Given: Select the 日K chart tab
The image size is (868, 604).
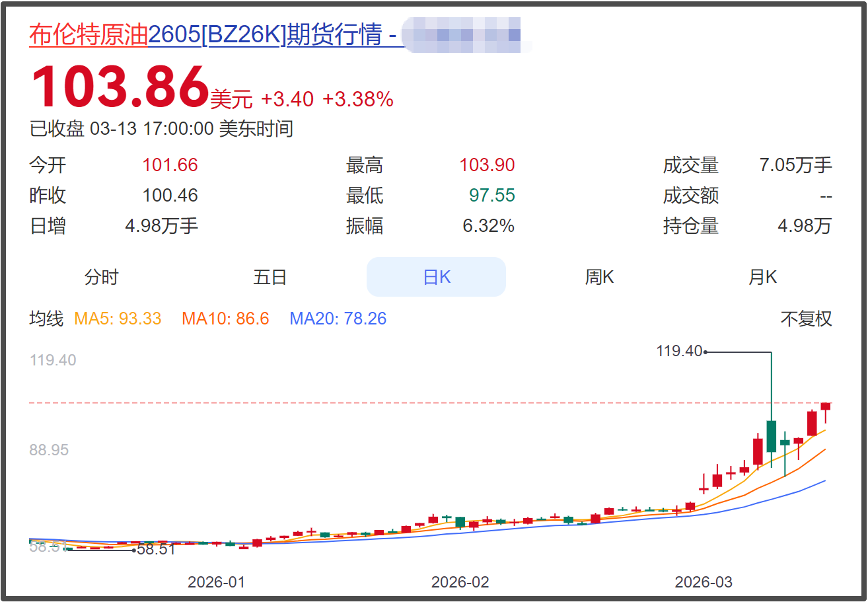Looking at the screenshot, I should pyautogui.click(x=436, y=277).
